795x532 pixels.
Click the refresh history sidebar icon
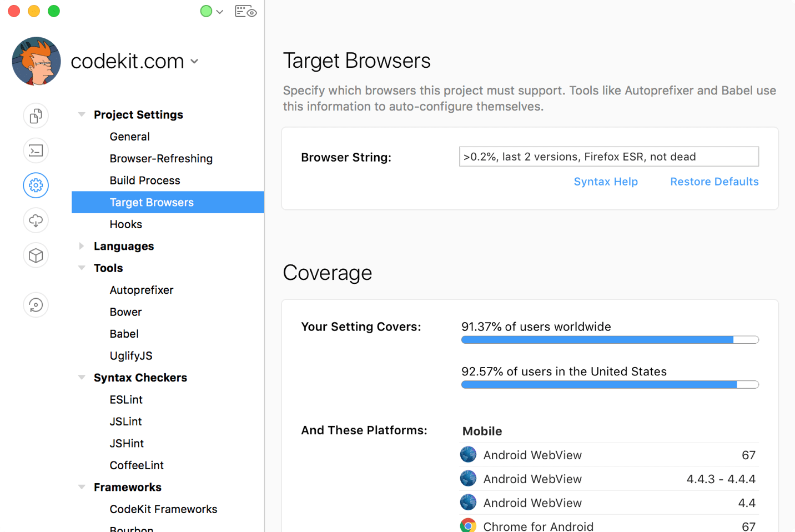tap(36, 305)
